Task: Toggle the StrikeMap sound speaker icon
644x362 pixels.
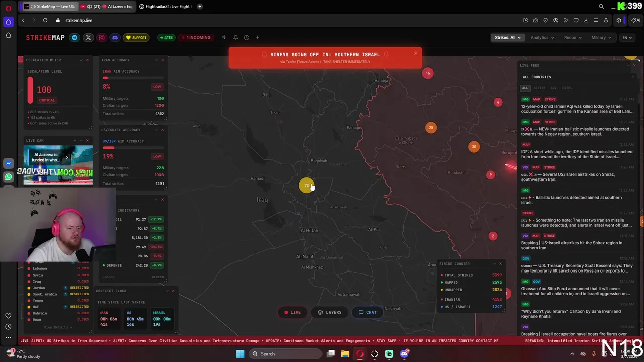Action: pos(224,37)
